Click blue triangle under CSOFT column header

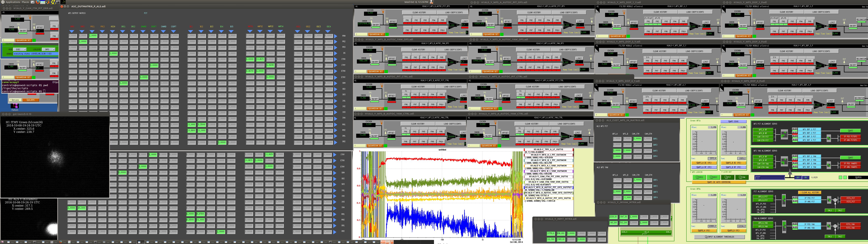pos(174,31)
